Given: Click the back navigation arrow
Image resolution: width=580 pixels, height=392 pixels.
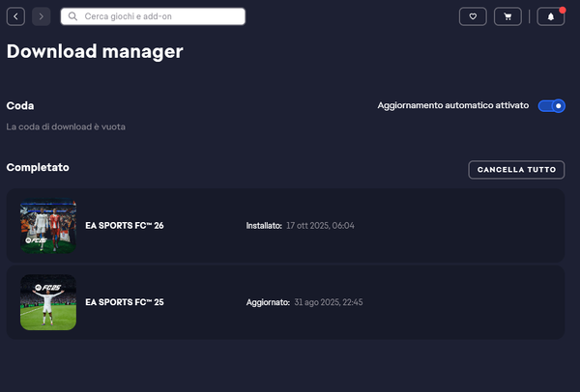Looking at the screenshot, I should point(15,16).
